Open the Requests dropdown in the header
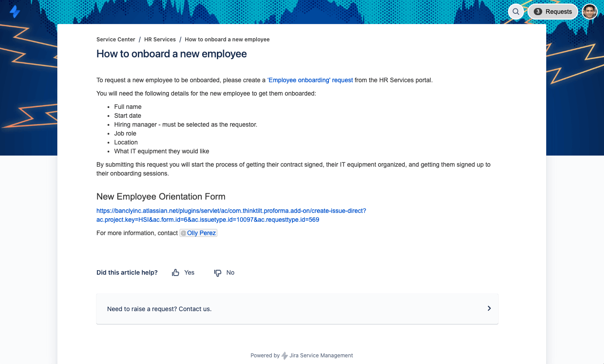This screenshot has width=604, height=364. (558, 12)
